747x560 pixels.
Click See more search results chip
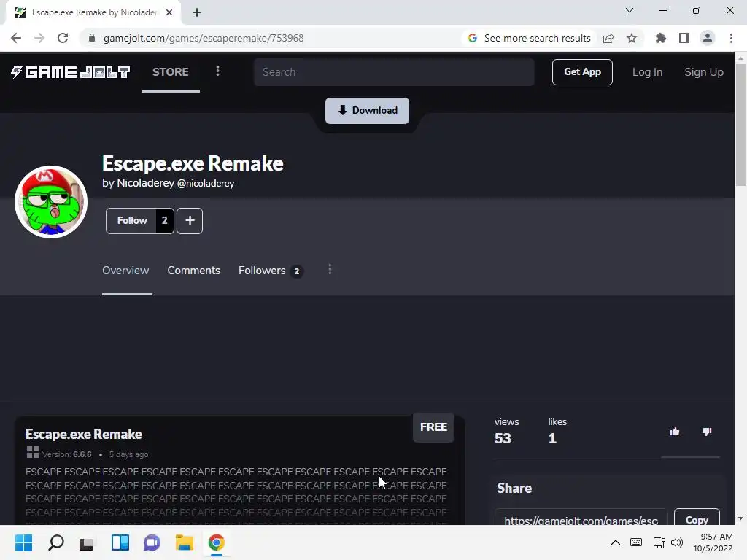click(530, 38)
